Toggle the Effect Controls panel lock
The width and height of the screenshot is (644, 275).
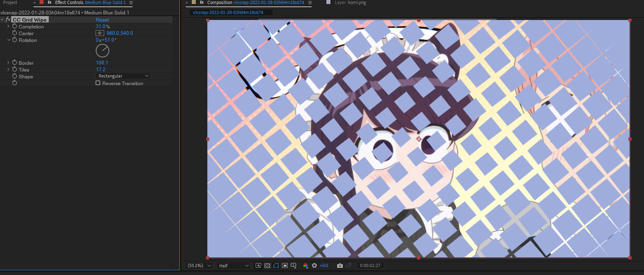49,3
